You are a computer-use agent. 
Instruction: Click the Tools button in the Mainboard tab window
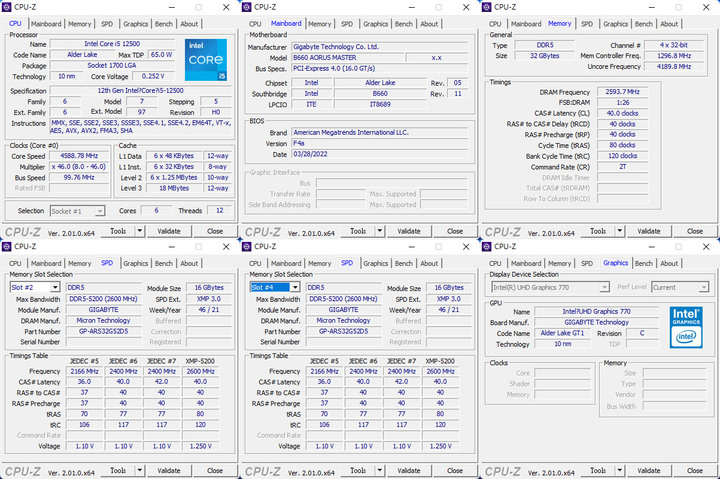point(358,231)
